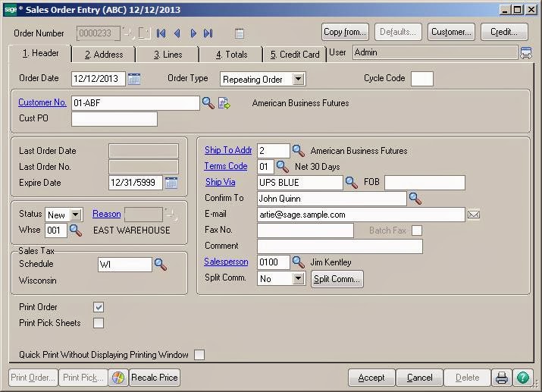
Task: Click the Expire Date field 12/31/5999
Action: click(x=136, y=183)
